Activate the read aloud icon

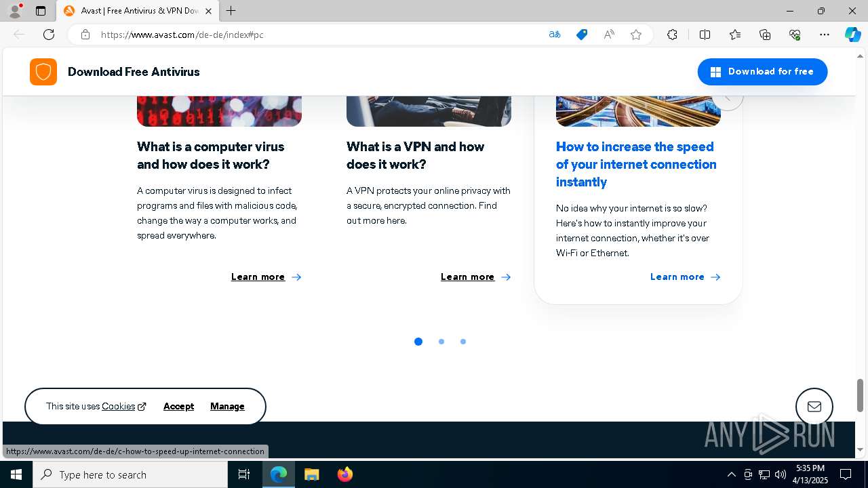click(609, 35)
